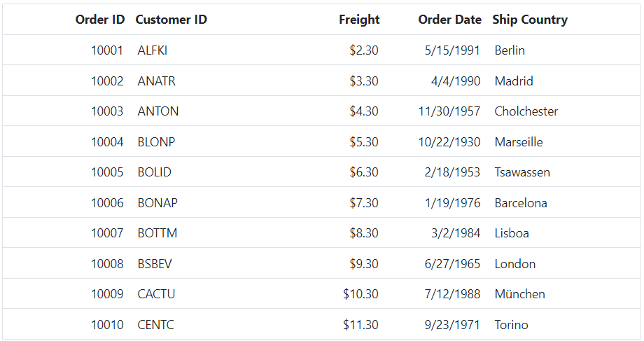The width and height of the screenshot is (644, 341).
Task: Select the Cholchester ship country cell
Action: 526,111
